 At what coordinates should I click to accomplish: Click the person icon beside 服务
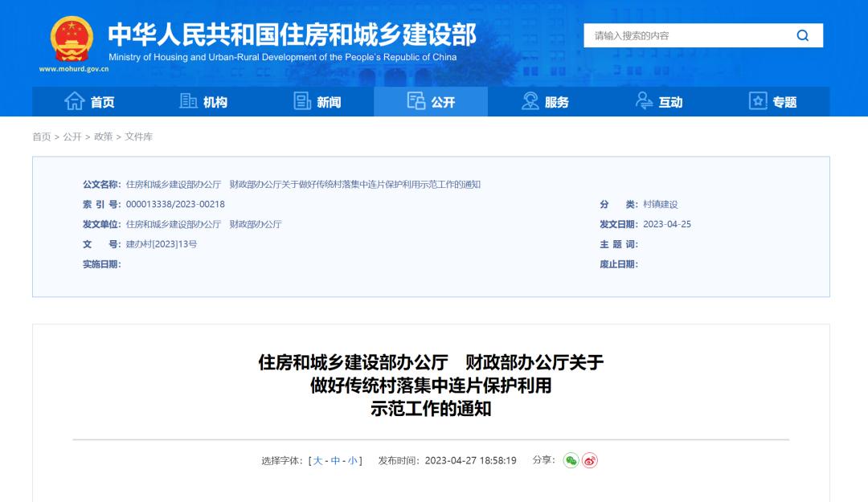(530, 100)
